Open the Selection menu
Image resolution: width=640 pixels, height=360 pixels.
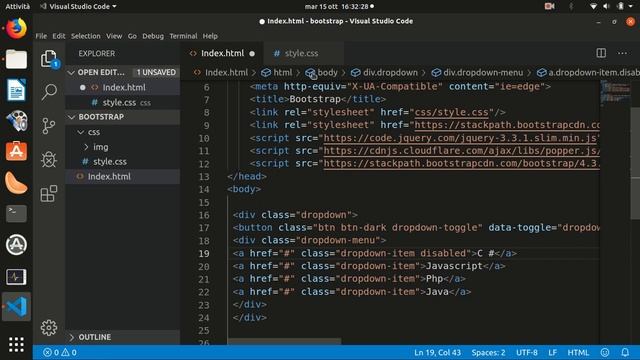[86, 36]
